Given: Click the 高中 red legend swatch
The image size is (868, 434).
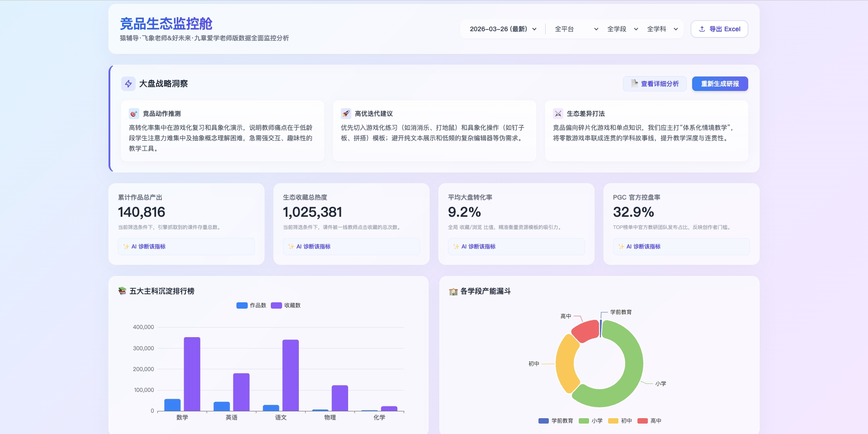Looking at the screenshot, I should (642, 421).
